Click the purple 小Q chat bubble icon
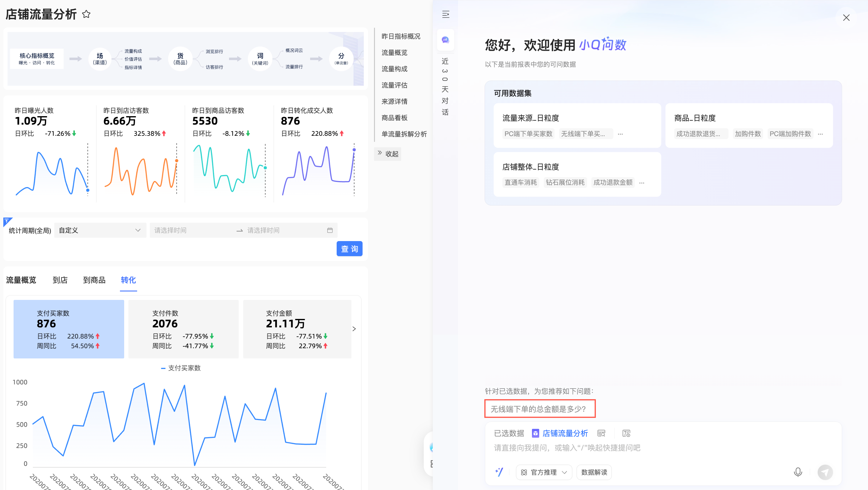 [x=445, y=40]
